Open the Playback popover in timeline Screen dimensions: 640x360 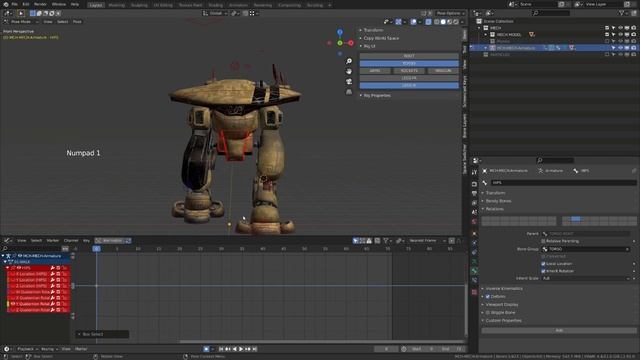[28, 349]
